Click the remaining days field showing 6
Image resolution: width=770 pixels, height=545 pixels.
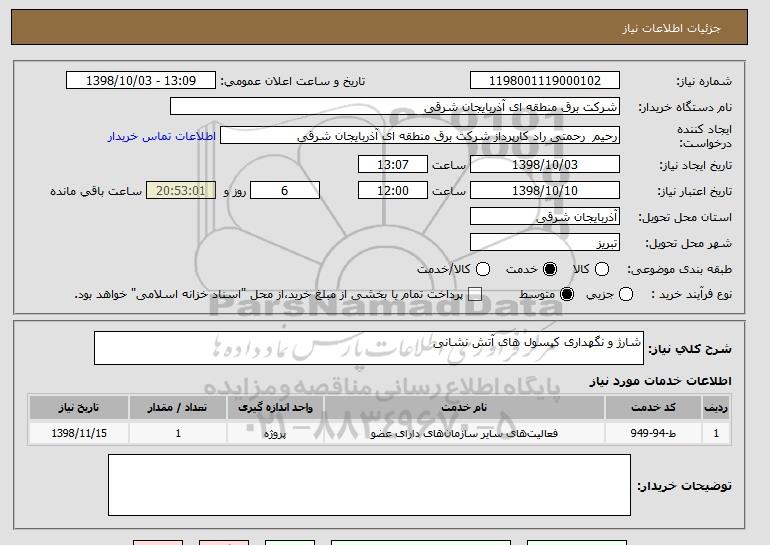285,191
